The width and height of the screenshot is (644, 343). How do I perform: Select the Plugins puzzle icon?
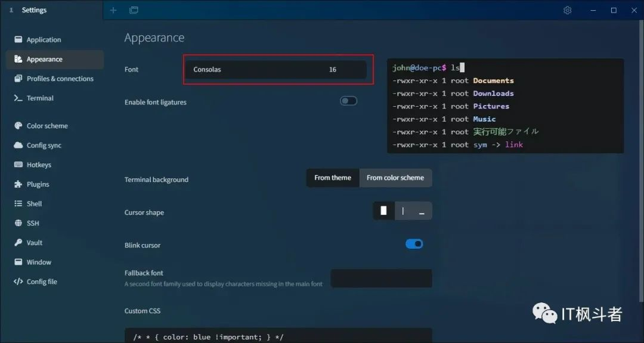click(18, 184)
